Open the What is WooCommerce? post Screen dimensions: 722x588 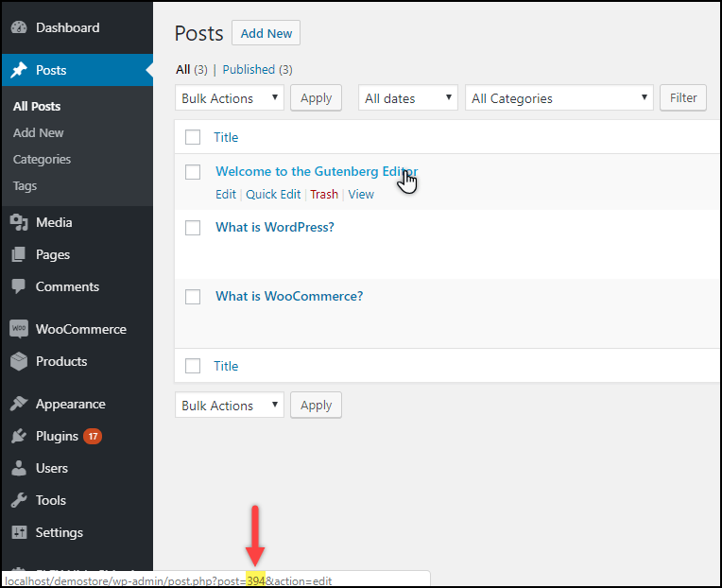(289, 296)
